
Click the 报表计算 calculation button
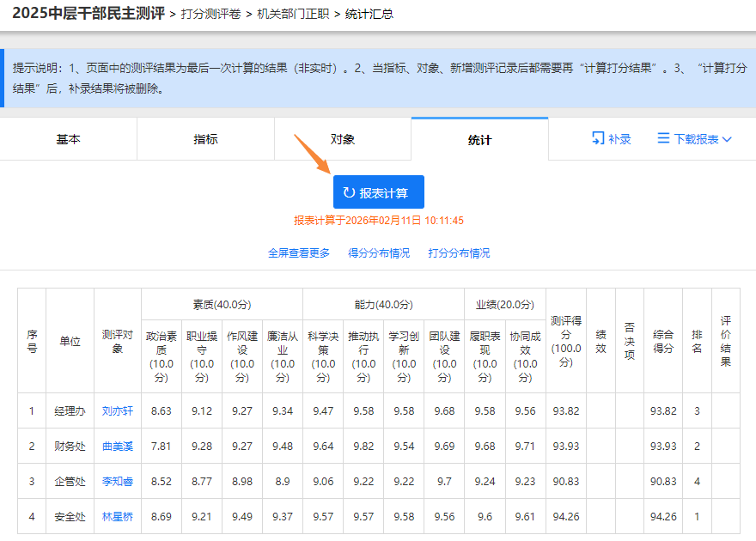379,191
